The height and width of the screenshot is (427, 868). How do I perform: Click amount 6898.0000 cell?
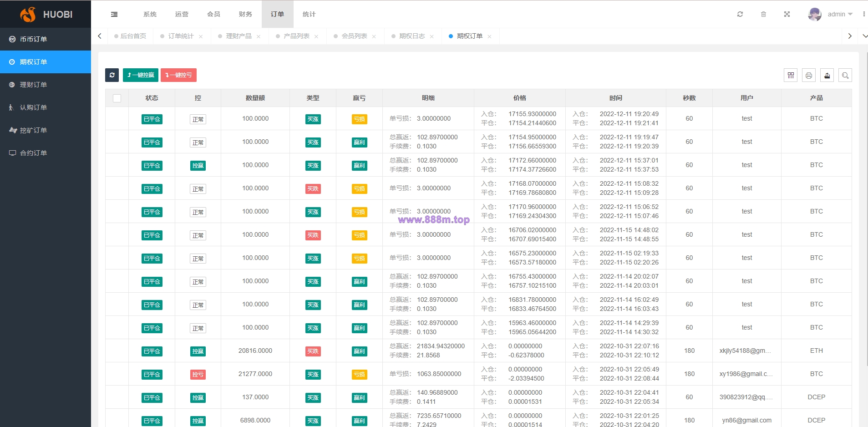pyautogui.click(x=255, y=420)
